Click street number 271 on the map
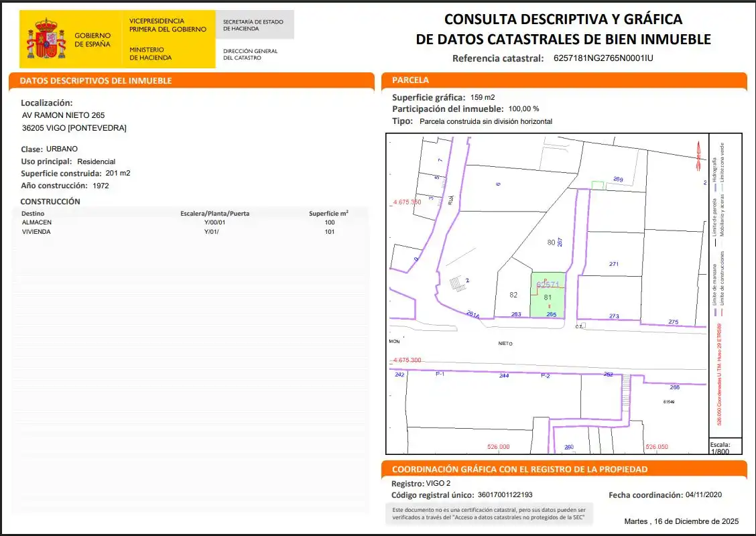 pos(614,264)
